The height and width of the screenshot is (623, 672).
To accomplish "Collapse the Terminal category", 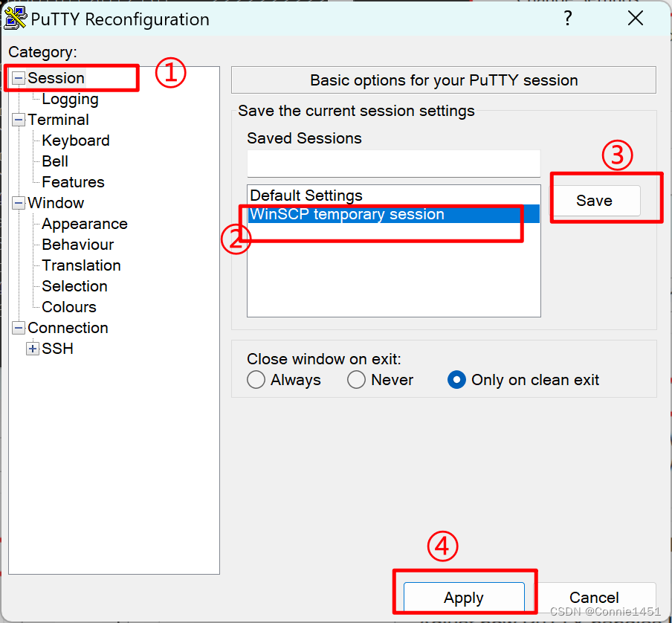I will (17, 120).
